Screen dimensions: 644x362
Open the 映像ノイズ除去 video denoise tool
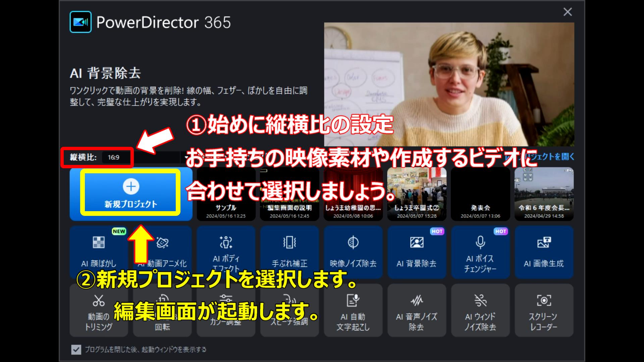click(x=353, y=252)
